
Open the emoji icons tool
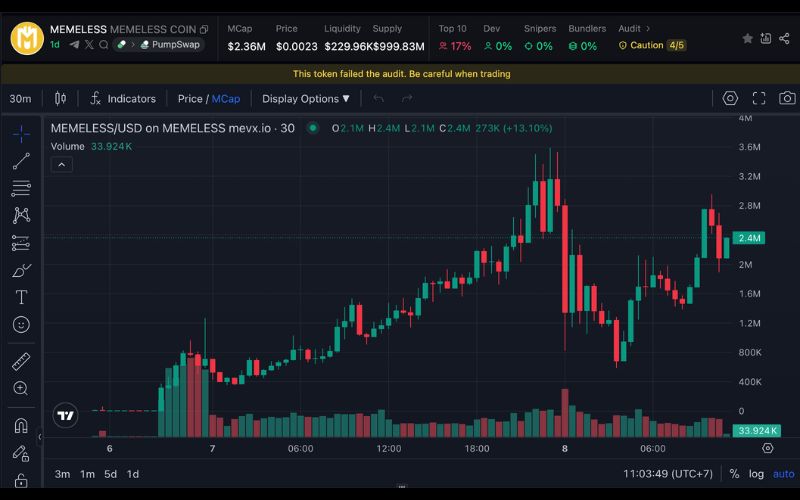[21, 324]
